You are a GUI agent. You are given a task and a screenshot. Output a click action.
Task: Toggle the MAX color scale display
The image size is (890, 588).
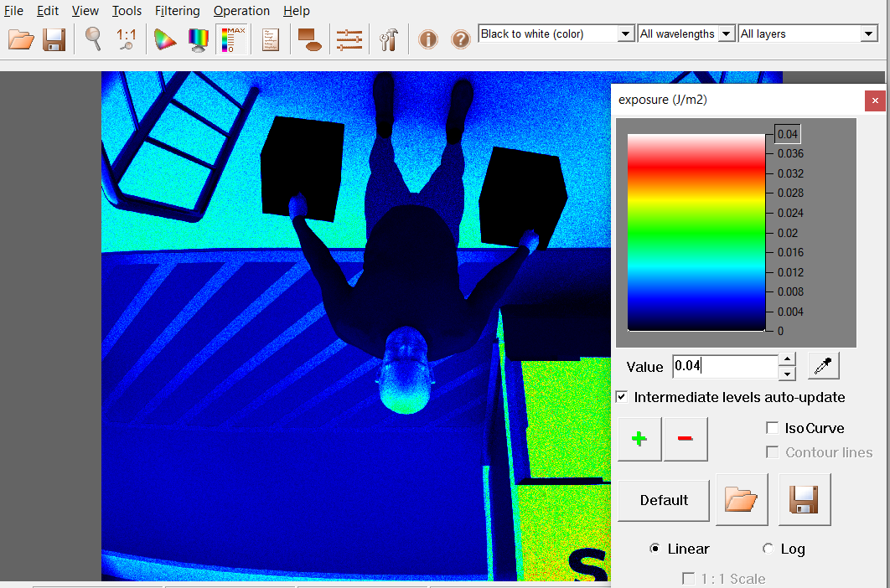[x=232, y=39]
